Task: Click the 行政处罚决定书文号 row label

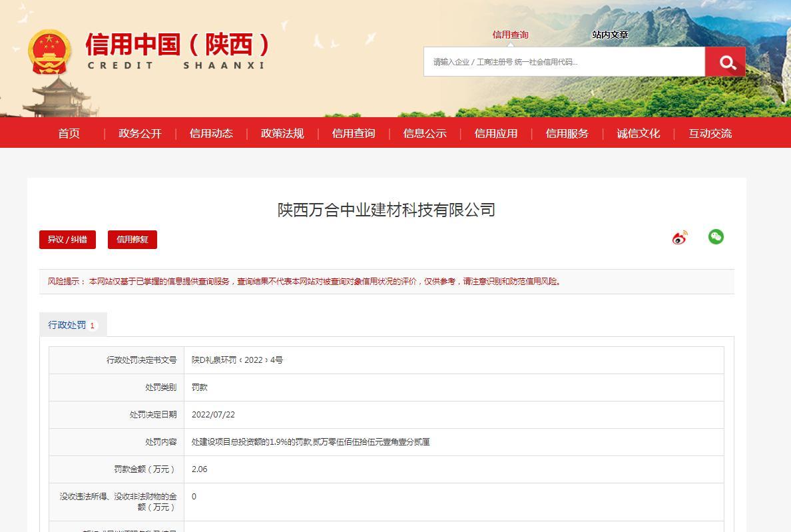Action: coord(142,360)
